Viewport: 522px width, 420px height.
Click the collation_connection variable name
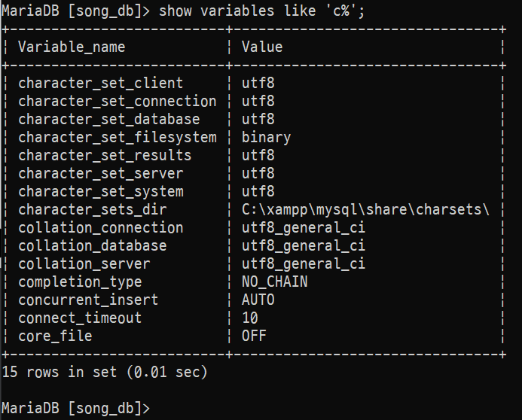tap(100, 227)
